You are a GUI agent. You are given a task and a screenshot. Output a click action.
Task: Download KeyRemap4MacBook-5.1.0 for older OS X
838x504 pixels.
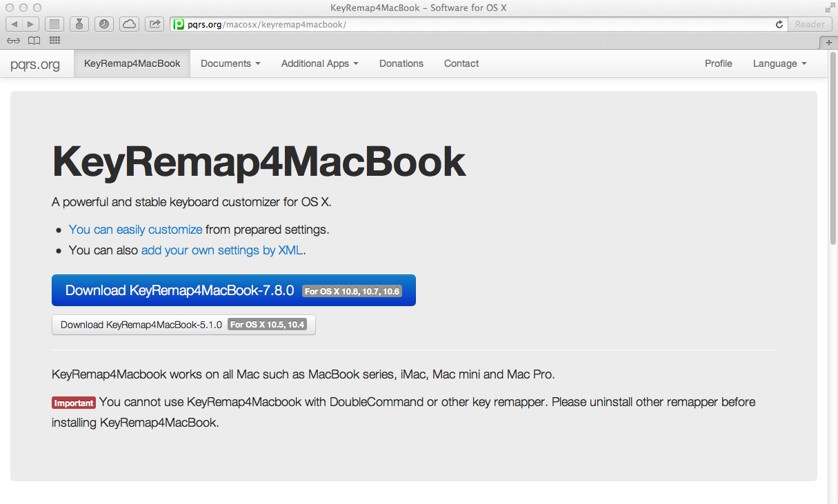click(x=183, y=325)
